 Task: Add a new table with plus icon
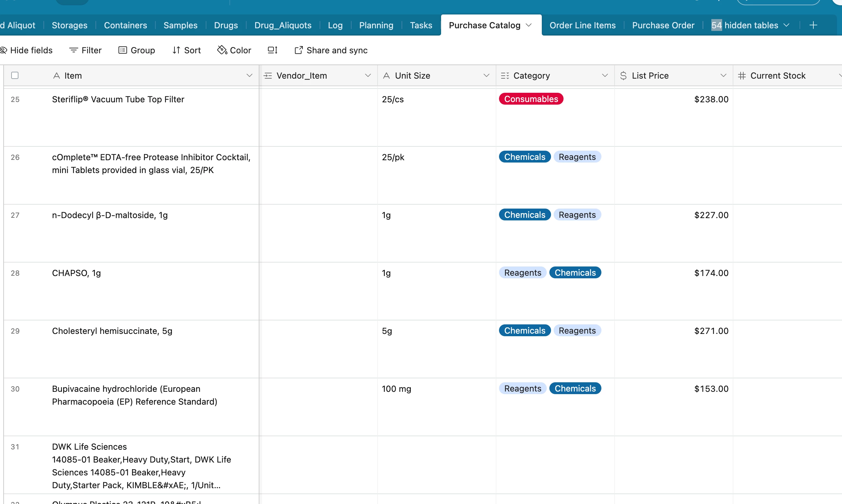(813, 25)
